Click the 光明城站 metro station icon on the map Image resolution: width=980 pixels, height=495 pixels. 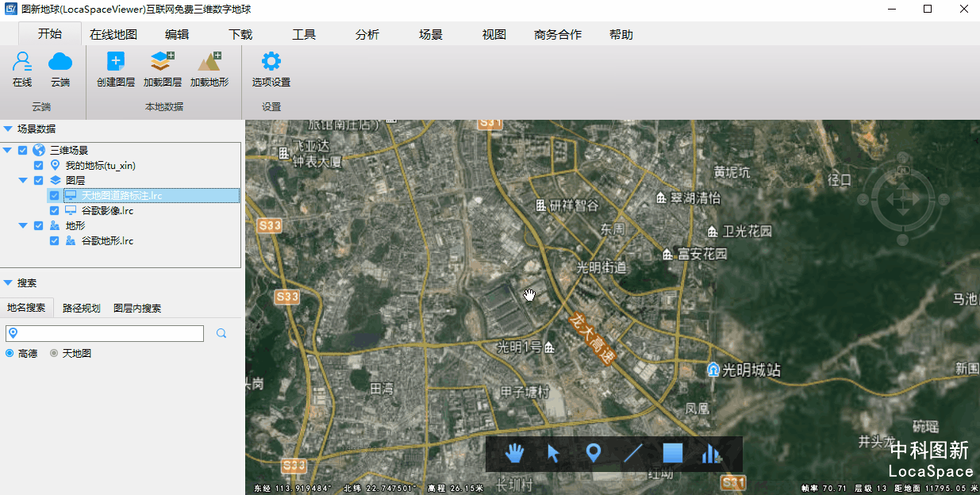[x=713, y=370]
